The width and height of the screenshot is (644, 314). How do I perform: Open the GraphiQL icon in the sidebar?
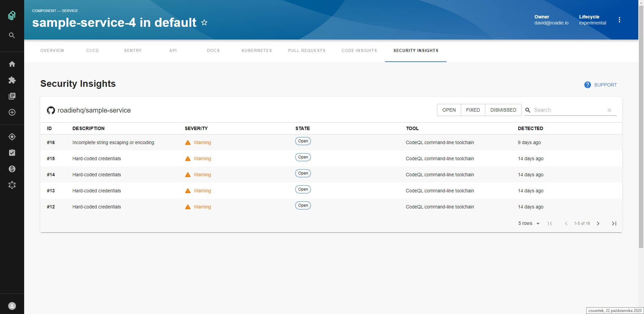click(x=12, y=185)
